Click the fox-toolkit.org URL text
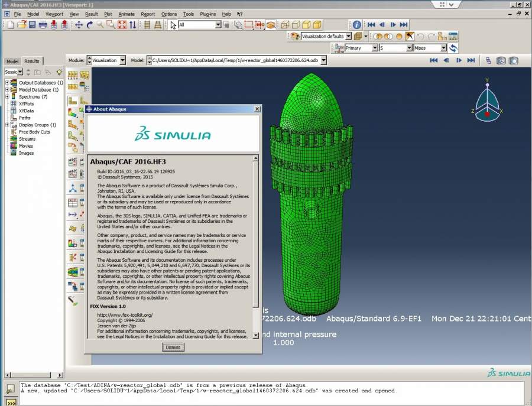The height and width of the screenshot is (406, 532). [125, 315]
